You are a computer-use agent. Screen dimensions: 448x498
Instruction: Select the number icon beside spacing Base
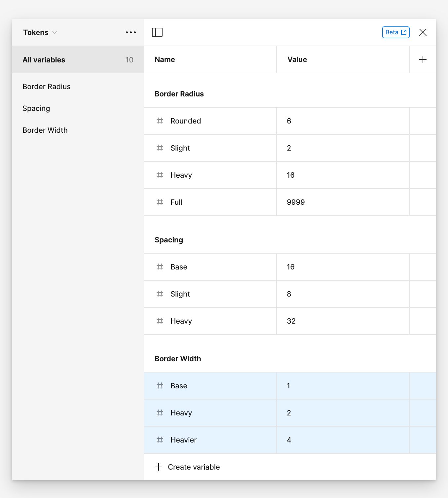click(160, 267)
